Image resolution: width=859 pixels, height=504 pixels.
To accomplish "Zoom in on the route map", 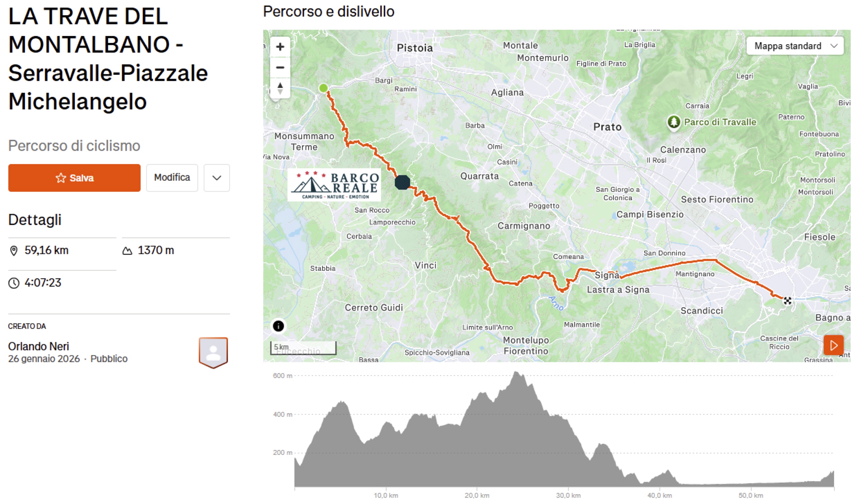I will 280,47.
